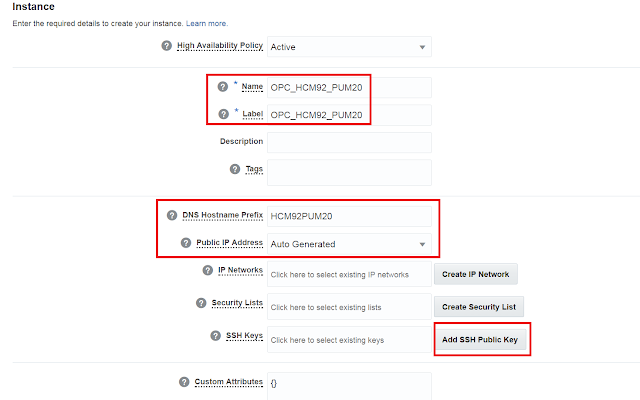This screenshot has height=400, width=640.
Task: Click Add SSH Public Key button
Action: click(481, 340)
